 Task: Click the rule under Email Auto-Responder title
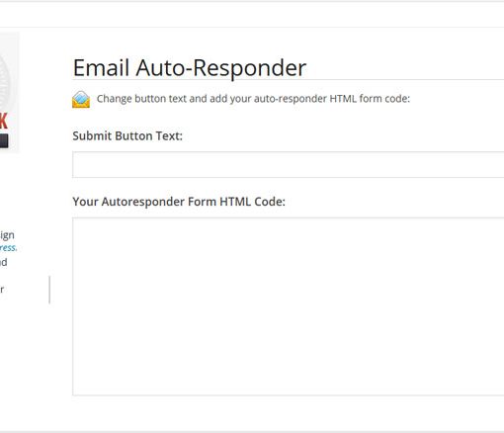(x=289, y=79)
